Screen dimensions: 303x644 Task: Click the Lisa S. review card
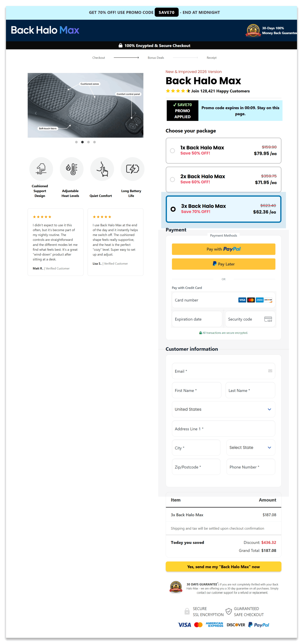pos(116,242)
